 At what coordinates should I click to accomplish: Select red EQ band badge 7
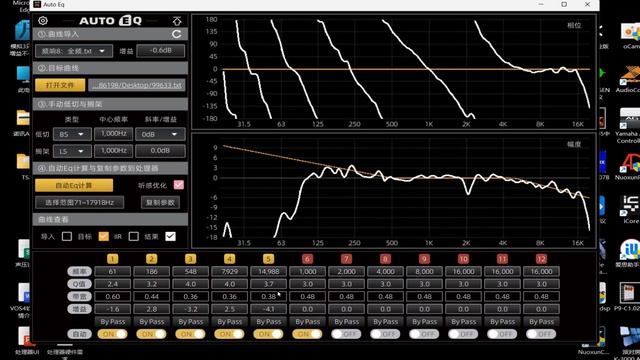346,259
